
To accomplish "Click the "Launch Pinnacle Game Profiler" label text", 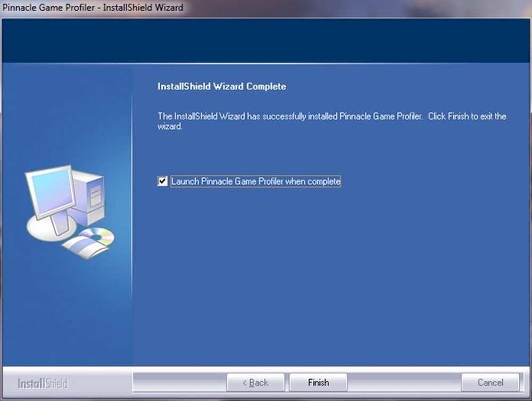I will 255,182.
